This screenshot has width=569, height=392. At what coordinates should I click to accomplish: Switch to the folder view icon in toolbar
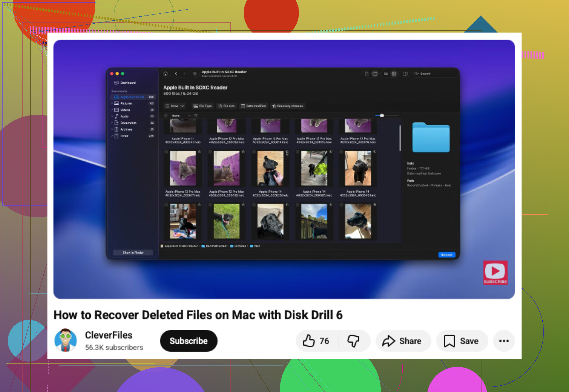pos(375,74)
